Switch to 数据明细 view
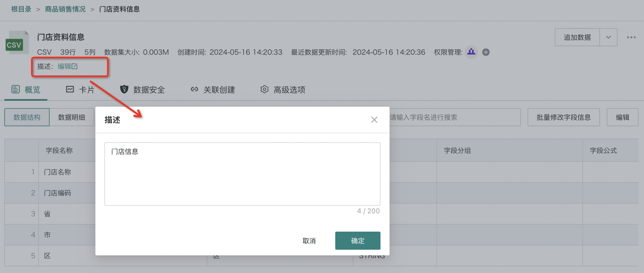644x273 pixels. tap(72, 117)
